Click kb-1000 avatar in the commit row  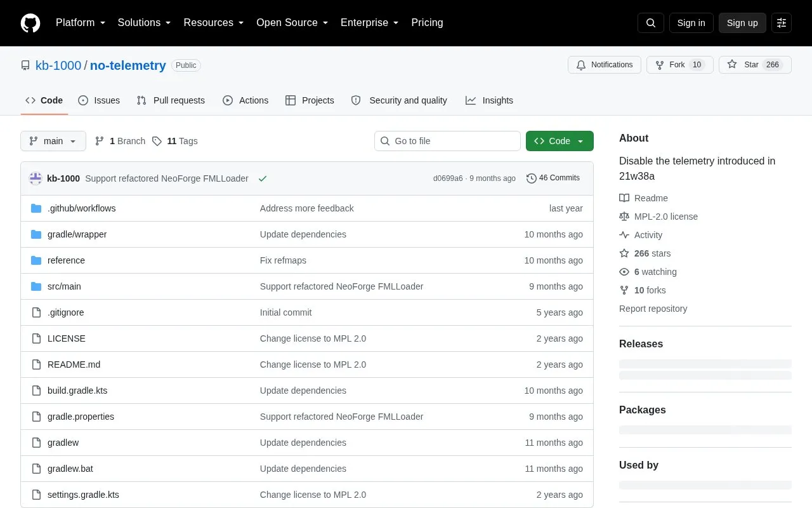36,178
